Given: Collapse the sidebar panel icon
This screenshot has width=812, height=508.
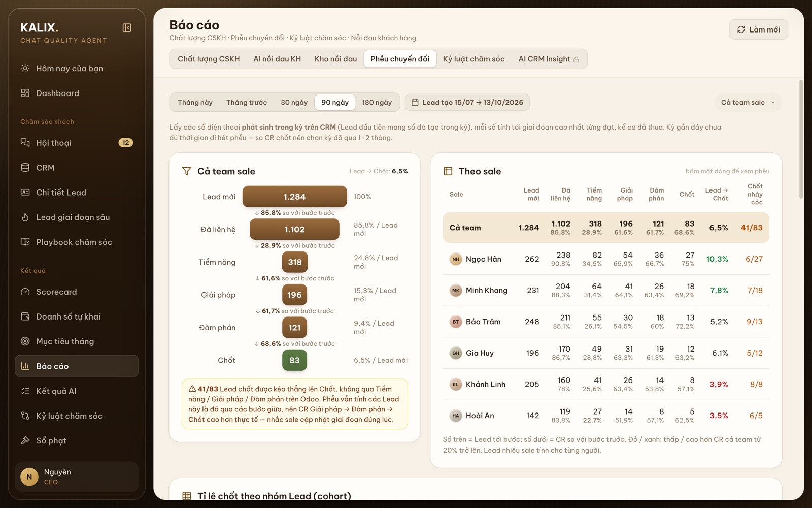Looking at the screenshot, I should [127, 28].
